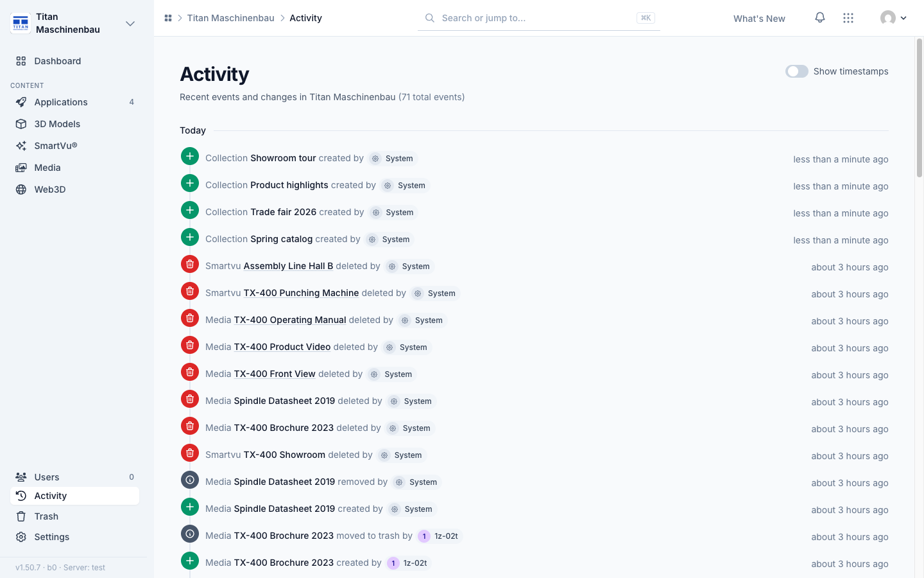Screen dimensions: 924x578
Task: Open the TX-400 Punching Machine link
Action: [x=301, y=293]
